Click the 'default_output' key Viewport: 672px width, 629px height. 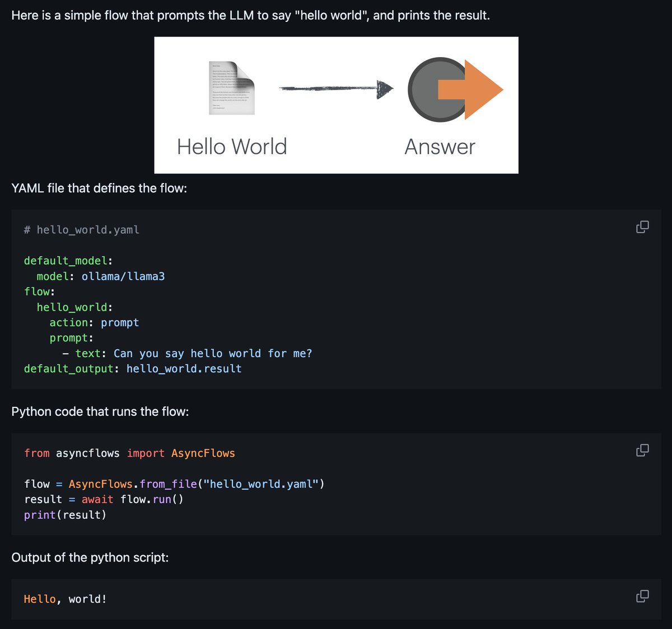[x=68, y=369]
